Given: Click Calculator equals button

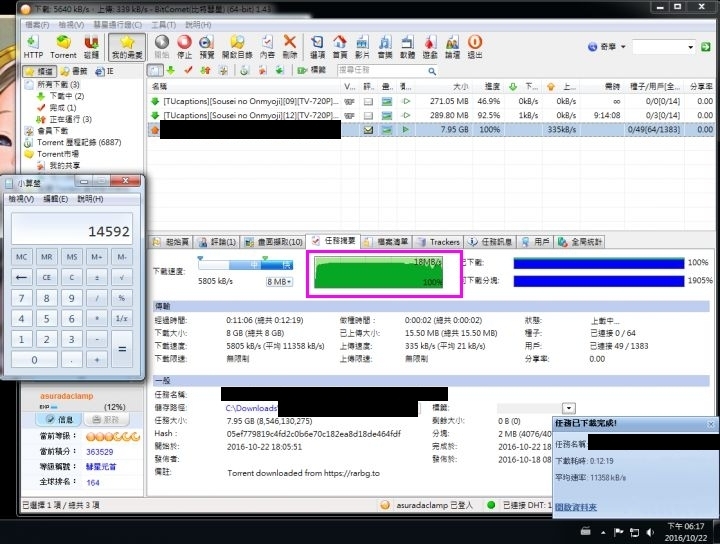Looking at the screenshot, I should 122,349.
